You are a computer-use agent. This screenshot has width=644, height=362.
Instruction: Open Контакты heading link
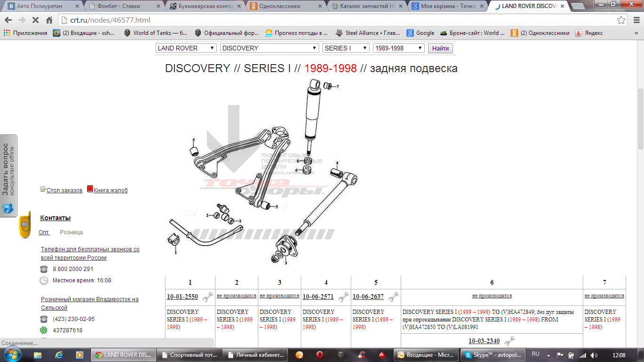(55, 218)
